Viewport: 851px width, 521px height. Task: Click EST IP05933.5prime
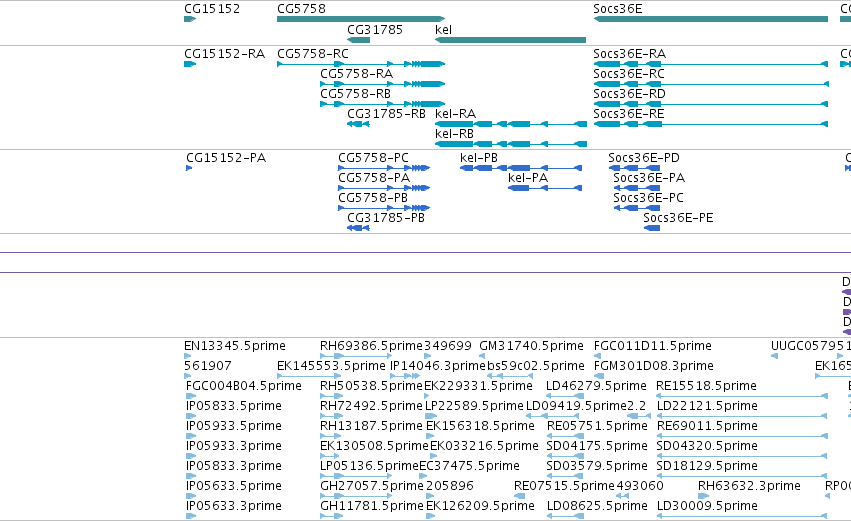click(x=233, y=427)
